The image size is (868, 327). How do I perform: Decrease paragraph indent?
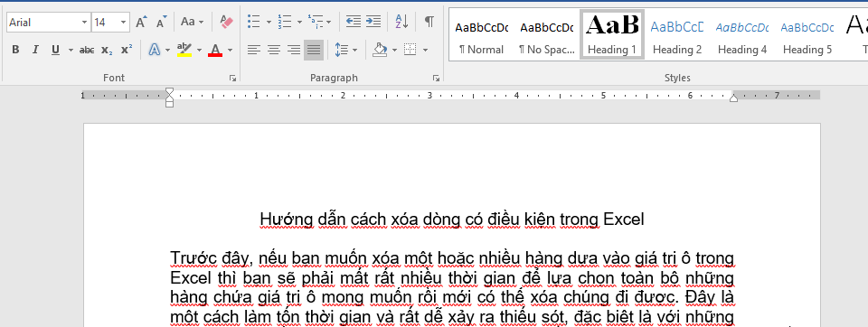(x=354, y=23)
